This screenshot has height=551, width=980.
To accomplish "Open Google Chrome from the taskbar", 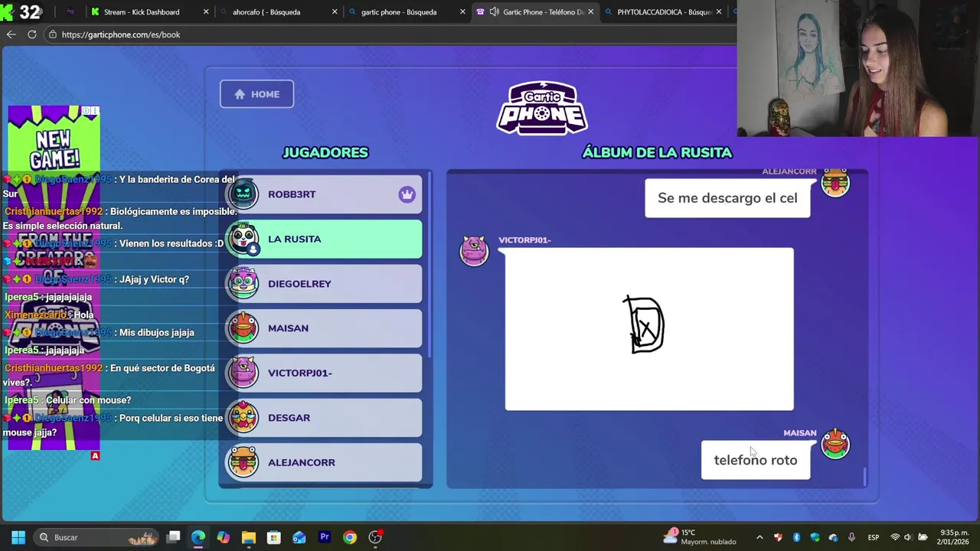I will [x=349, y=537].
